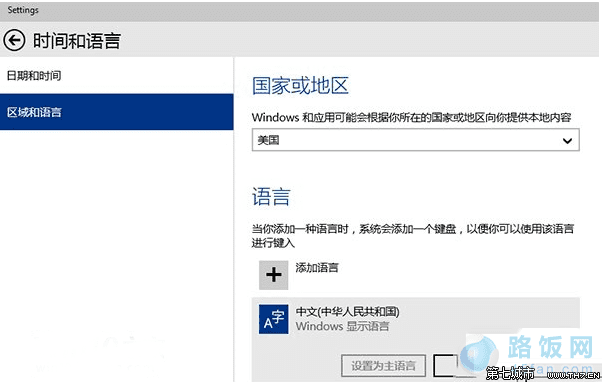Open the 美国 country dropdown

tap(415, 140)
